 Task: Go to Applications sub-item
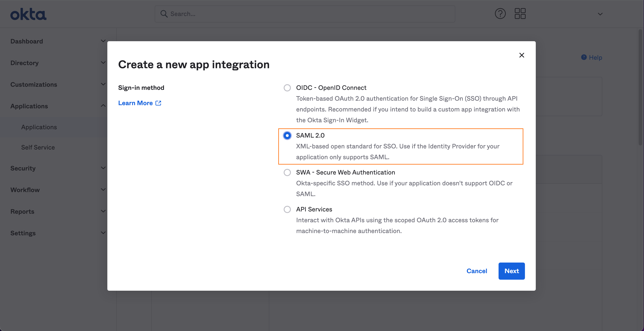click(x=39, y=127)
